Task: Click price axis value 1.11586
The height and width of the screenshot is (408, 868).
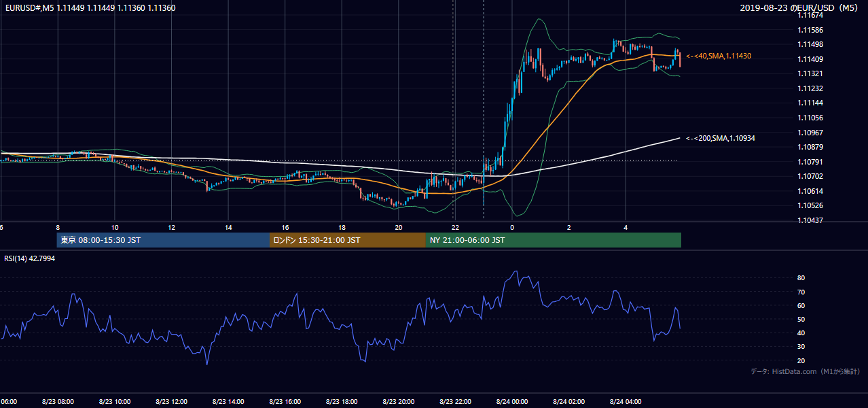Action: point(810,30)
